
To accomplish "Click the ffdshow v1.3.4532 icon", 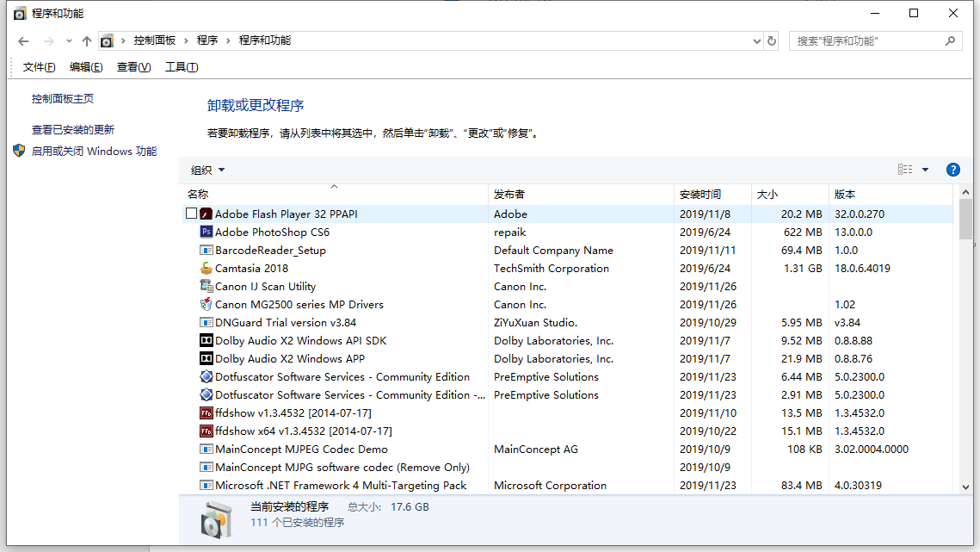I will [206, 413].
